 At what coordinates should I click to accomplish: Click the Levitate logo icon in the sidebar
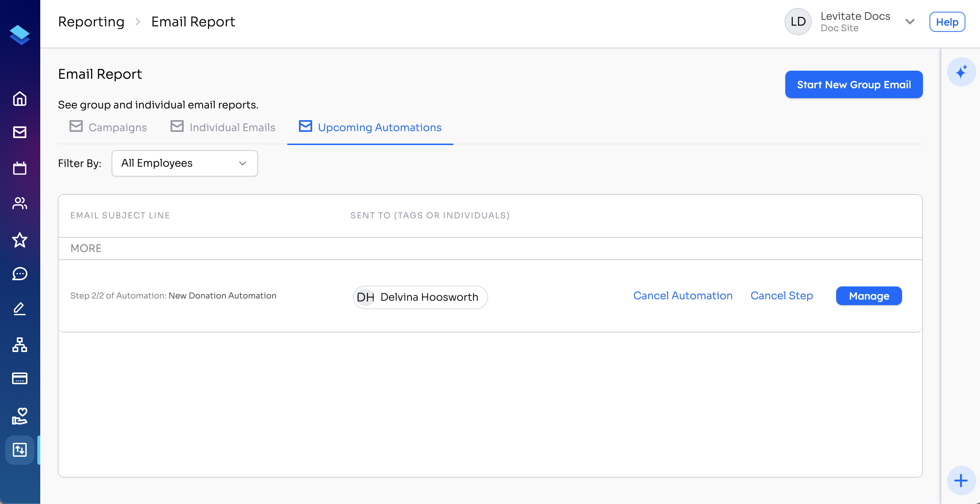(x=20, y=35)
